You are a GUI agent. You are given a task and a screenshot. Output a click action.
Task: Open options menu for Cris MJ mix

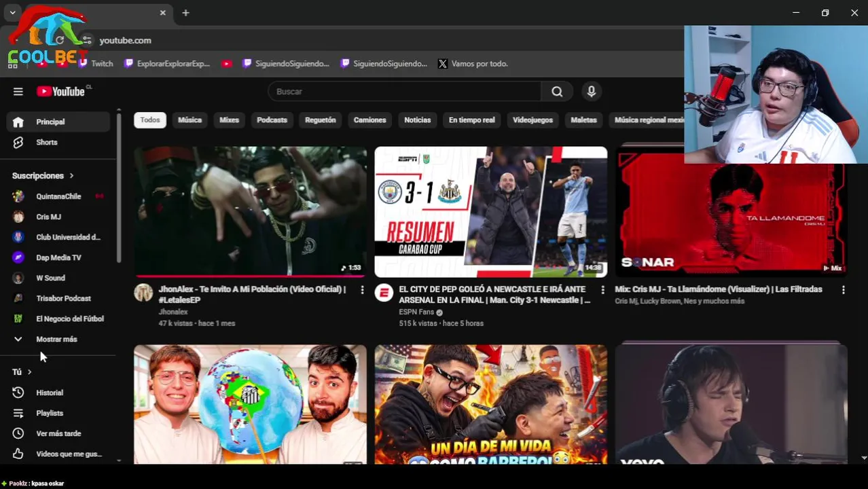pyautogui.click(x=843, y=290)
